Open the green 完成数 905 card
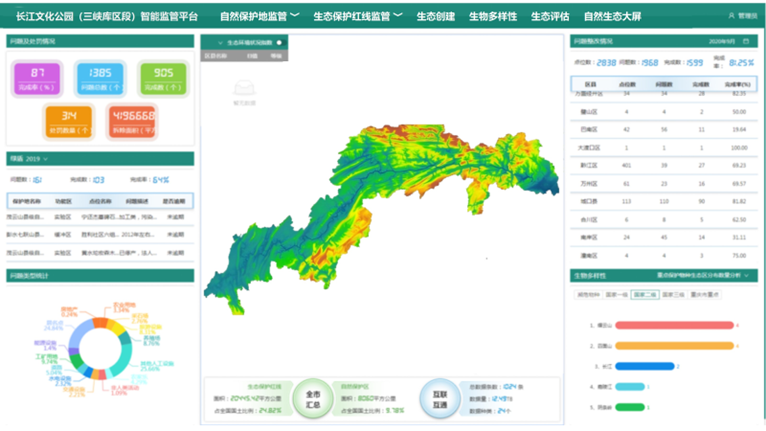 [x=164, y=78]
